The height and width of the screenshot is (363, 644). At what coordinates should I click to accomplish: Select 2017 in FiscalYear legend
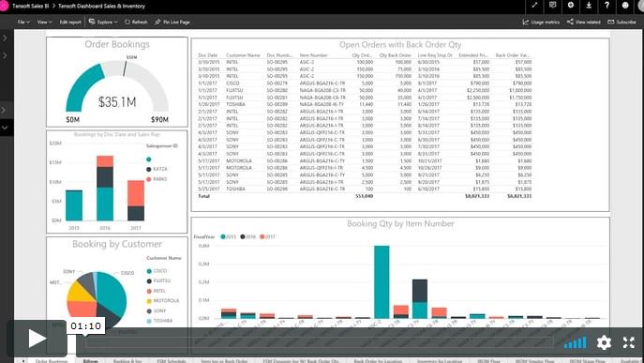click(268, 236)
